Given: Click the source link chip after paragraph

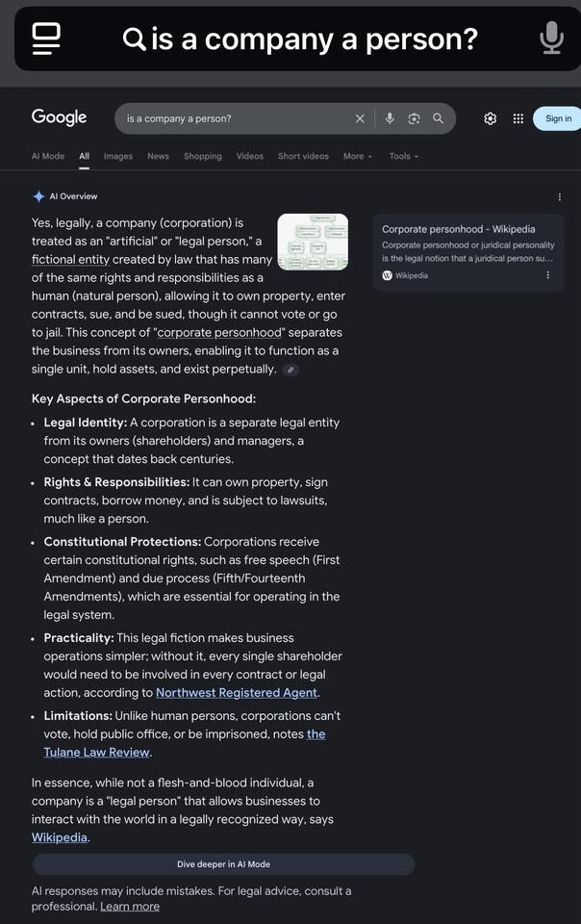Looking at the screenshot, I should point(290,370).
